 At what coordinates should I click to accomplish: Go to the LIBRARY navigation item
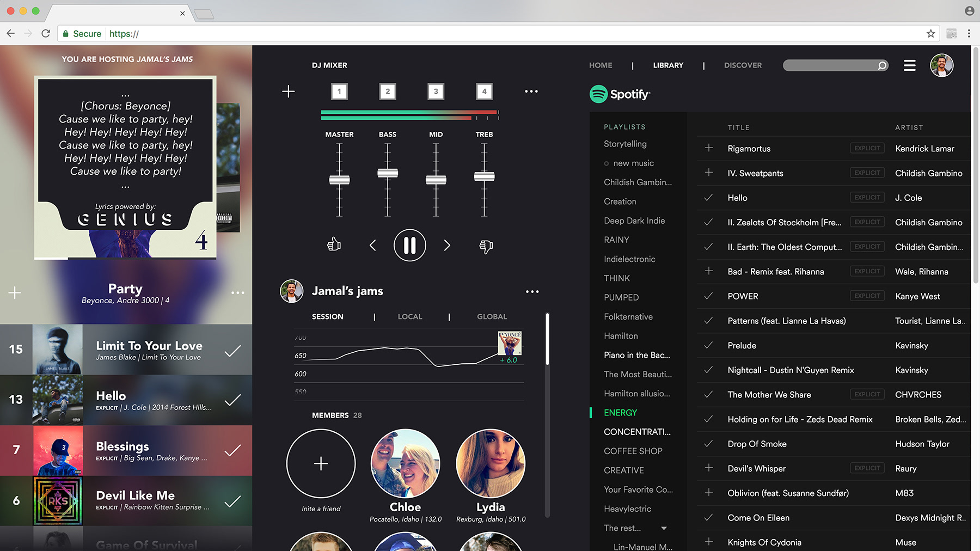[668, 65]
